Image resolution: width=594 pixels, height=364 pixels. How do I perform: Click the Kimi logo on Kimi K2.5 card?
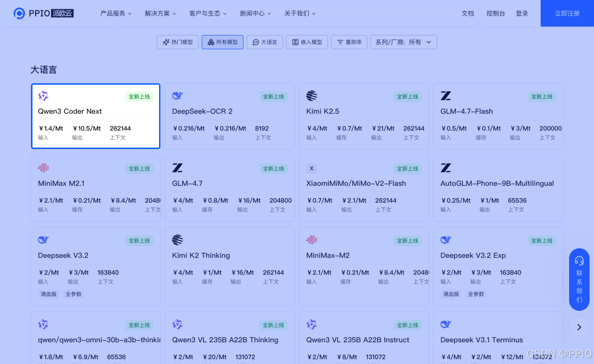[x=312, y=96]
